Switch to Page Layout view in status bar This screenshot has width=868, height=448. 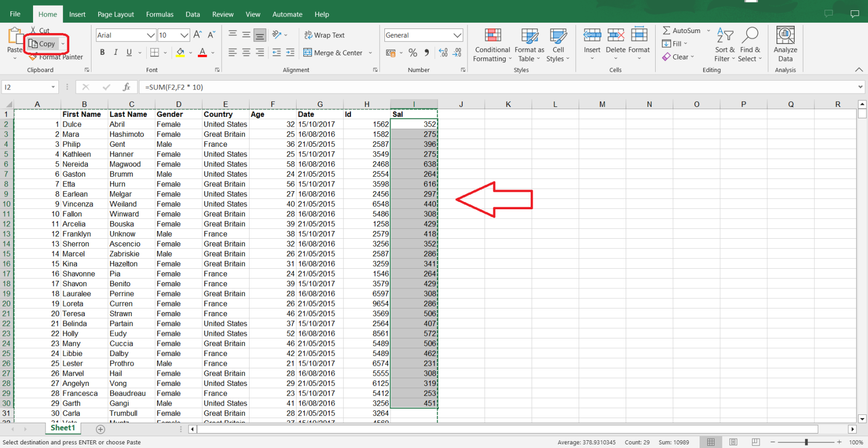[733, 442]
